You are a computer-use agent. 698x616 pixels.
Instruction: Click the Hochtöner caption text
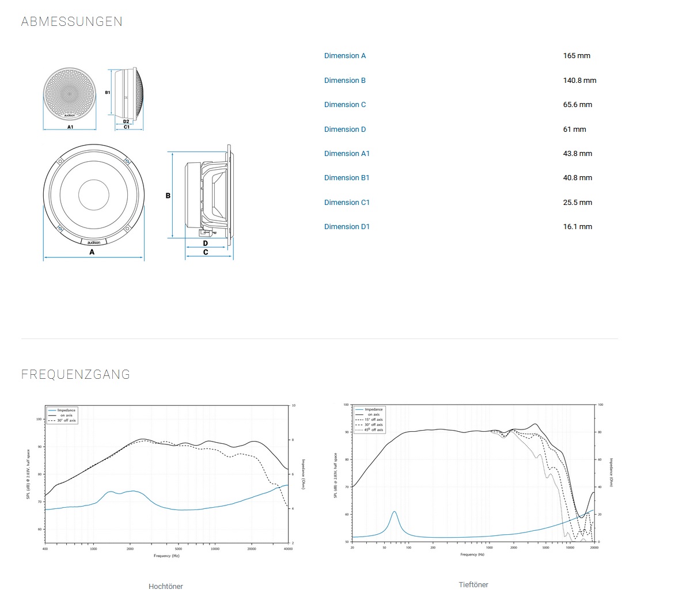tap(166, 586)
